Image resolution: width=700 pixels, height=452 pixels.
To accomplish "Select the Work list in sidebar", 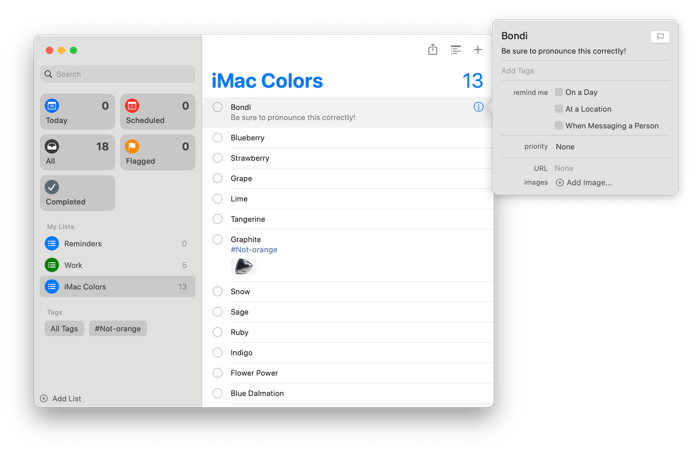I will 117,265.
